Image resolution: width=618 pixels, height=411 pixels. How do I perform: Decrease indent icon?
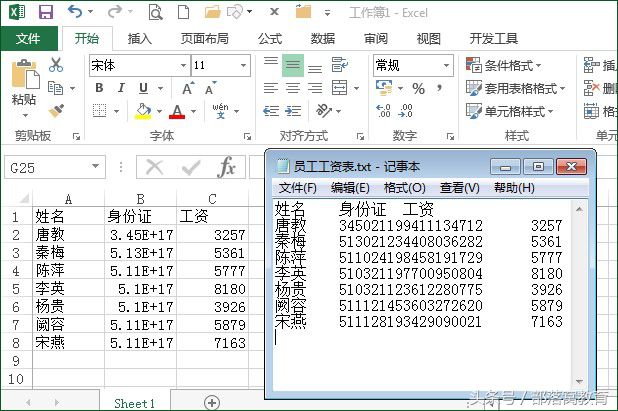(x=271, y=111)
